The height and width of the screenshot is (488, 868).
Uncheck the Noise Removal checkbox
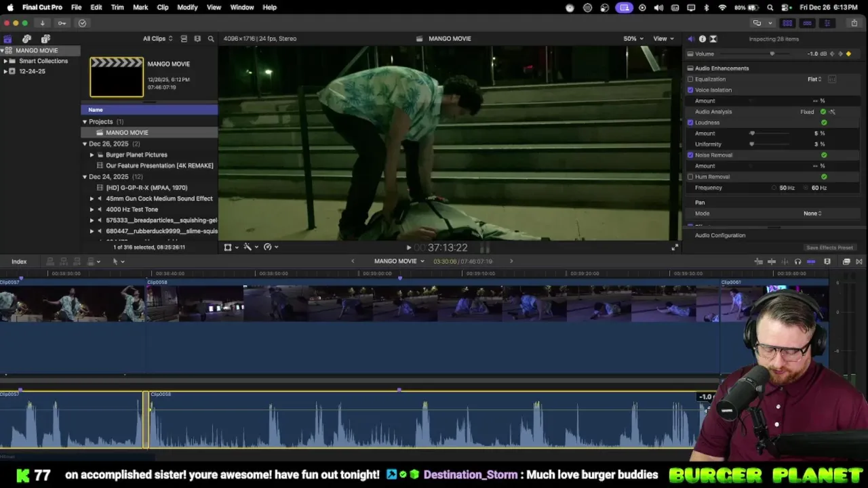click(x=690, y=155)
